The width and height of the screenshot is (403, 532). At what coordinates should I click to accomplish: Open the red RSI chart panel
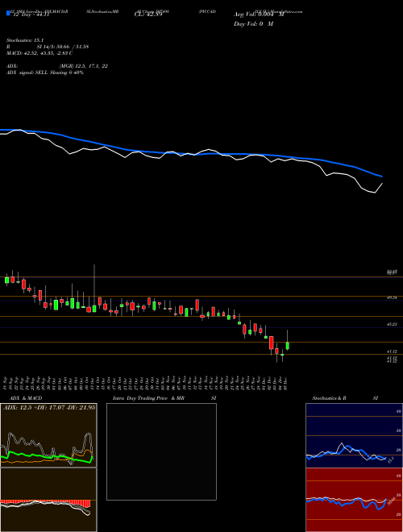pos(354,500)
